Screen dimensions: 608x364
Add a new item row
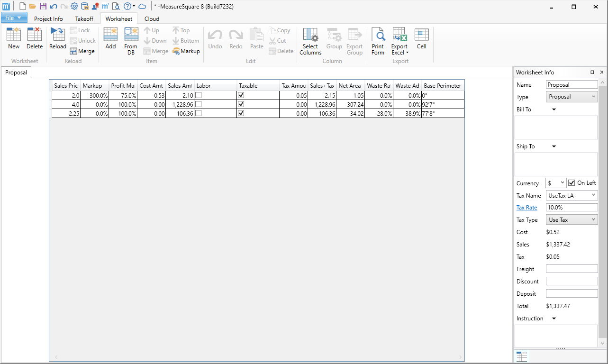tap(110, 38)
